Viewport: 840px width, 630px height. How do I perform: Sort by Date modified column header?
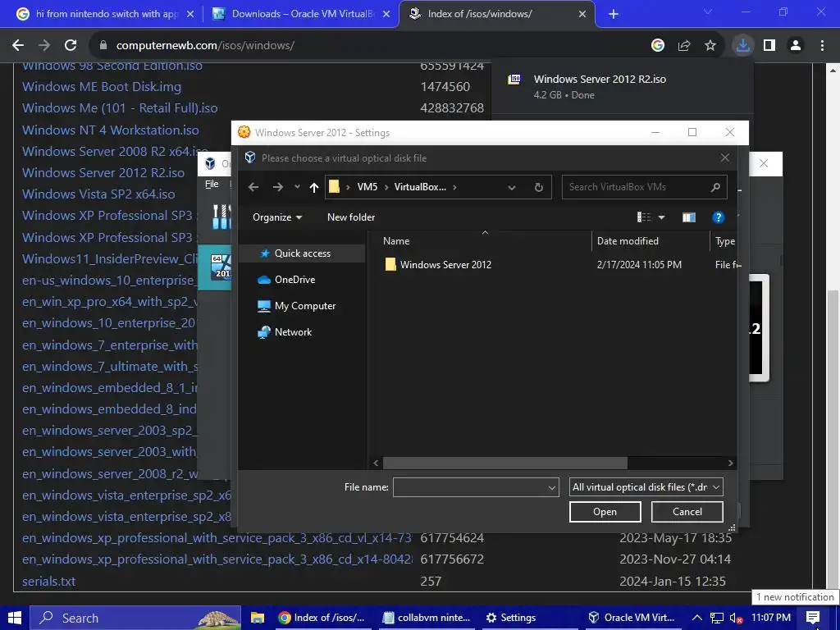pos(628,241)
